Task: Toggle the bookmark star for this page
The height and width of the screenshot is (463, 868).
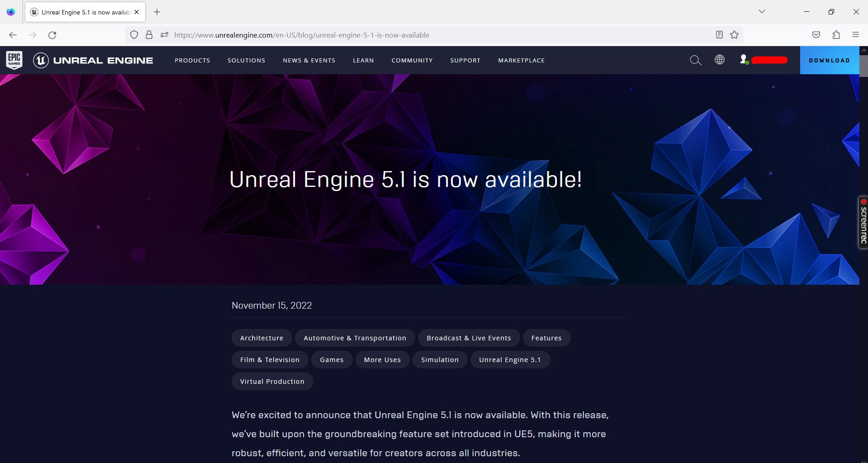Action: pyautogui.click(x=734, y=34)
